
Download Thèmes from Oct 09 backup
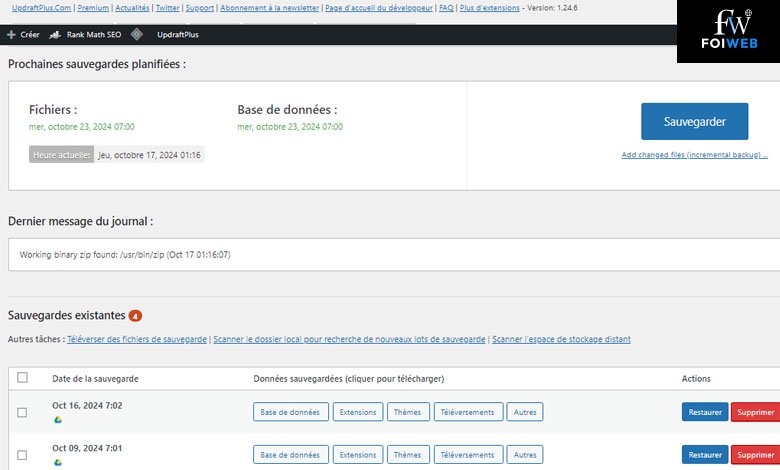(408, 455)
